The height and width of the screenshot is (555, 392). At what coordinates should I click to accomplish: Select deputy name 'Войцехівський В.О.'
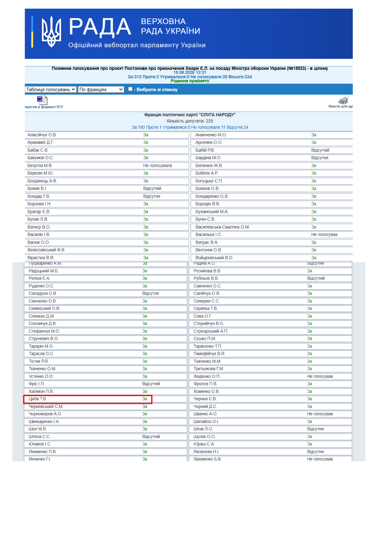click(214, 258)
